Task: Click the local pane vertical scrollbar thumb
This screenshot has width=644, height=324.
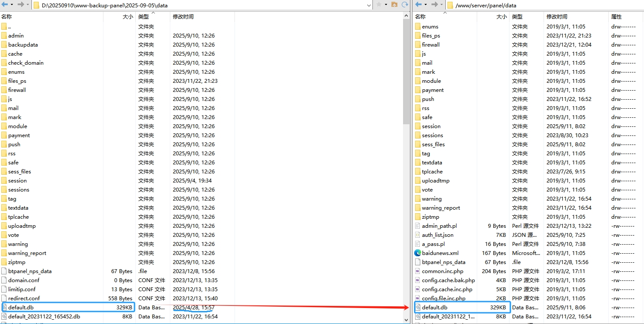Action: 406,72
